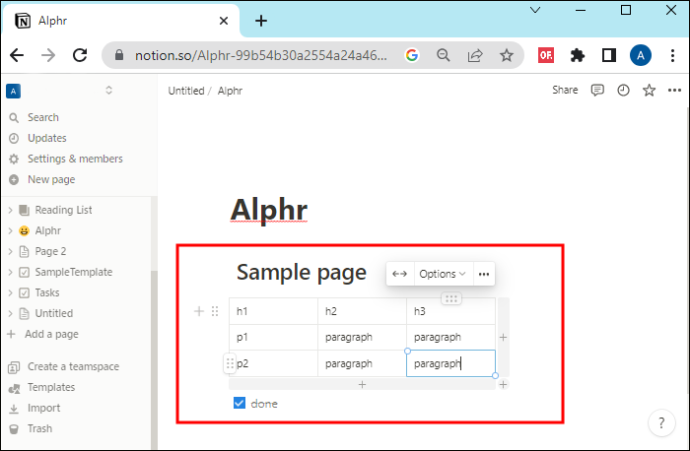Open the Notion help question mark
The image size is (690, 451).
[x=661, y=423]
